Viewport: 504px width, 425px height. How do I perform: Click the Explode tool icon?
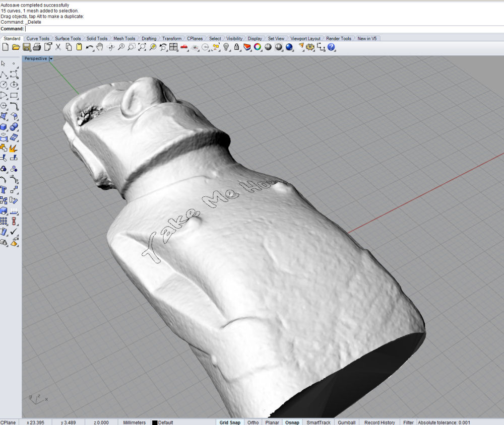point(14,148)
